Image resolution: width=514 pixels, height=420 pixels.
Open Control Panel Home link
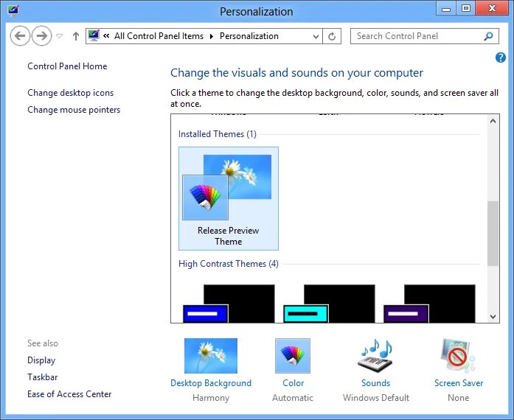click(67, 66)
